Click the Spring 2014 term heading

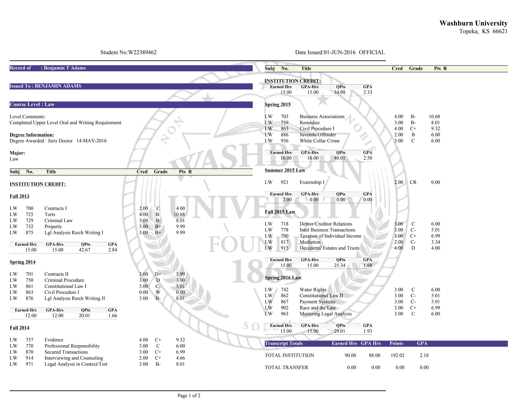click(22, 262)
